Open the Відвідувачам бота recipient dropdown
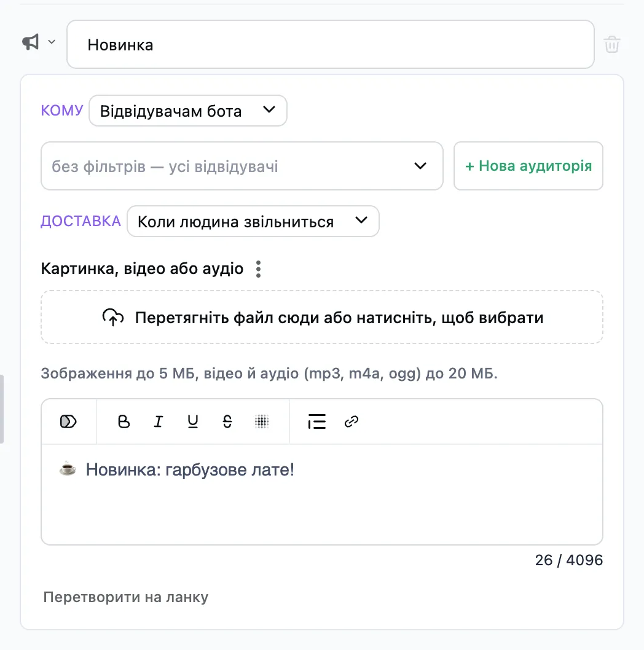Screen dimensions: 644x650 point(188,111)
